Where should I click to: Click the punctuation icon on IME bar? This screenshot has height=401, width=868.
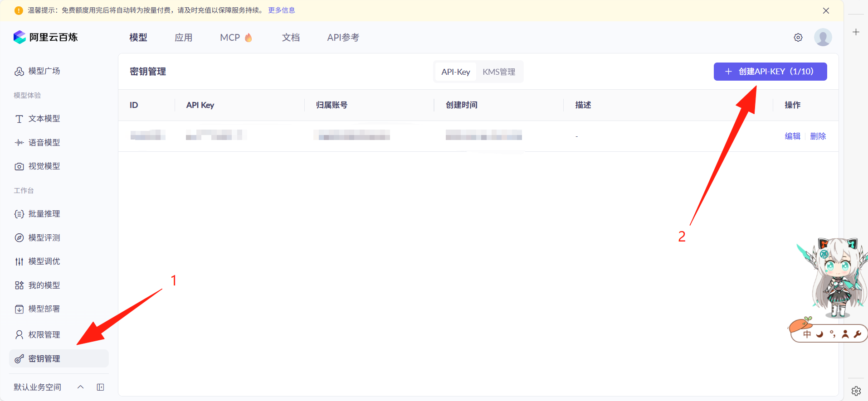click(833, 334)
